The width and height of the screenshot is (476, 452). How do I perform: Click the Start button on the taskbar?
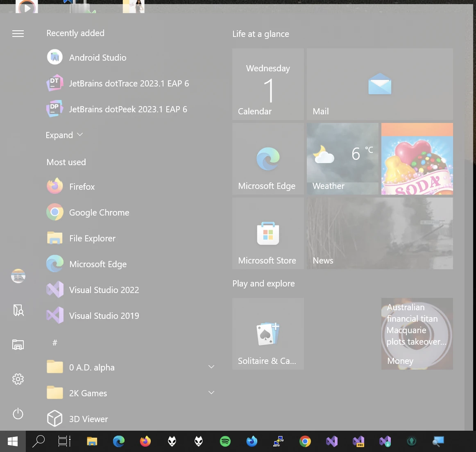(12, 441)
